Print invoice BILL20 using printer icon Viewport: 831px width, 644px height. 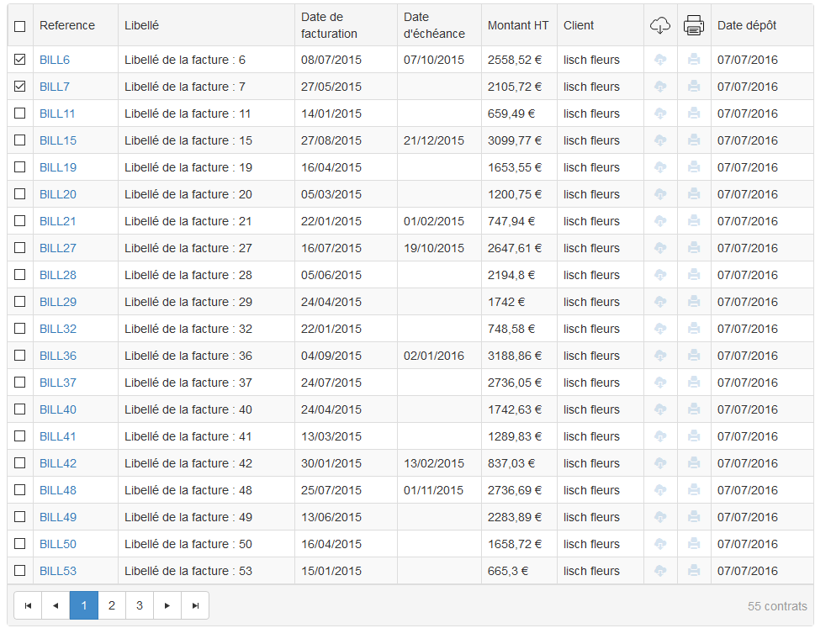pos(694,194)
